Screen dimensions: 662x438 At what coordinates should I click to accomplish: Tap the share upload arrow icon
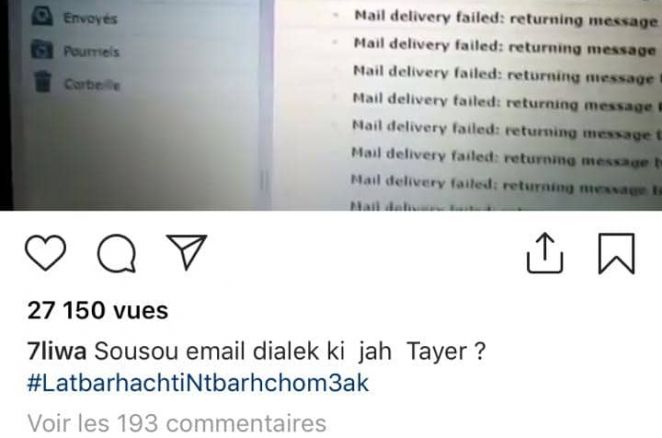(545, 253)
